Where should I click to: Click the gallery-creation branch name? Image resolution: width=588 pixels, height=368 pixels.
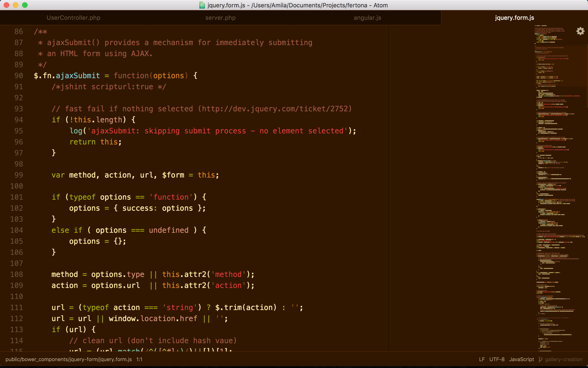coord(563,359)
